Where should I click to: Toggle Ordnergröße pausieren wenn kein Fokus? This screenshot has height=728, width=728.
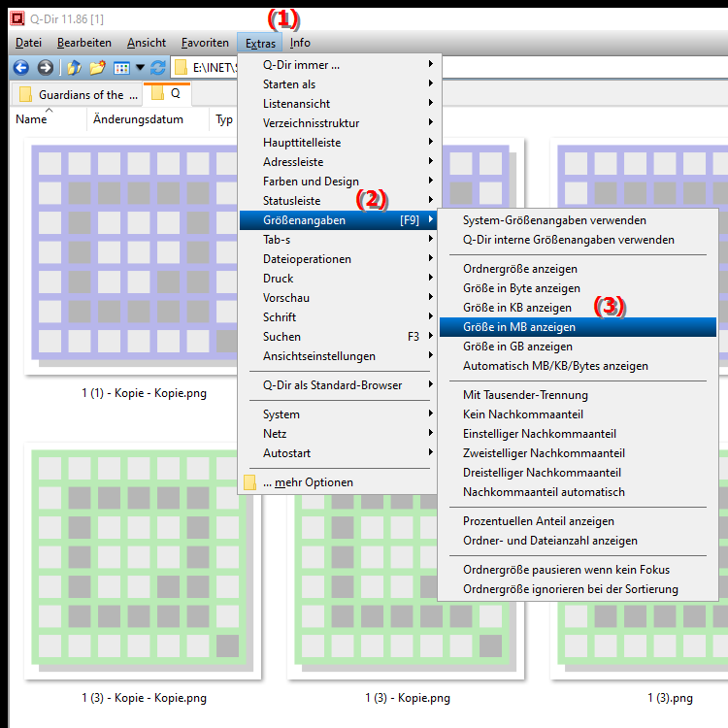[578, 570]
